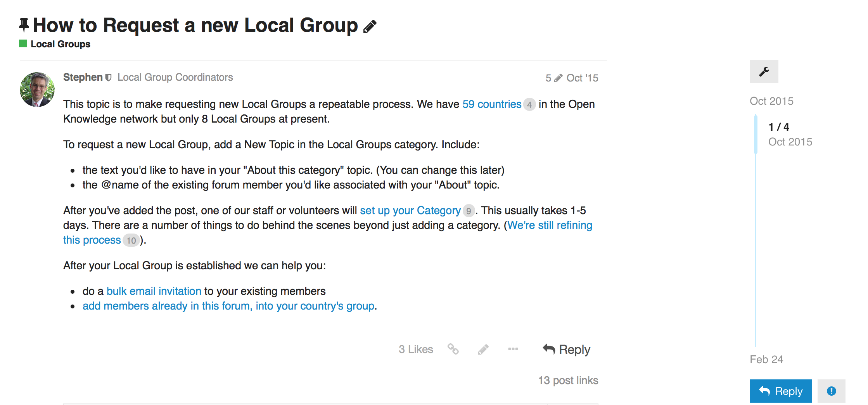Edit this post with pencil icon
This screenshot has height=405, width=868.
(x=483, y=349)
